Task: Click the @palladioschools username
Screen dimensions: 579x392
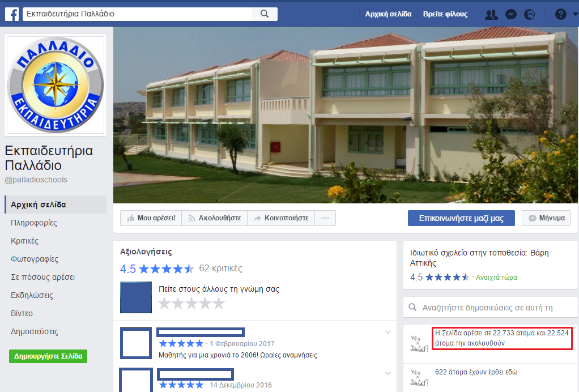Action: click(x=36, y=180)
